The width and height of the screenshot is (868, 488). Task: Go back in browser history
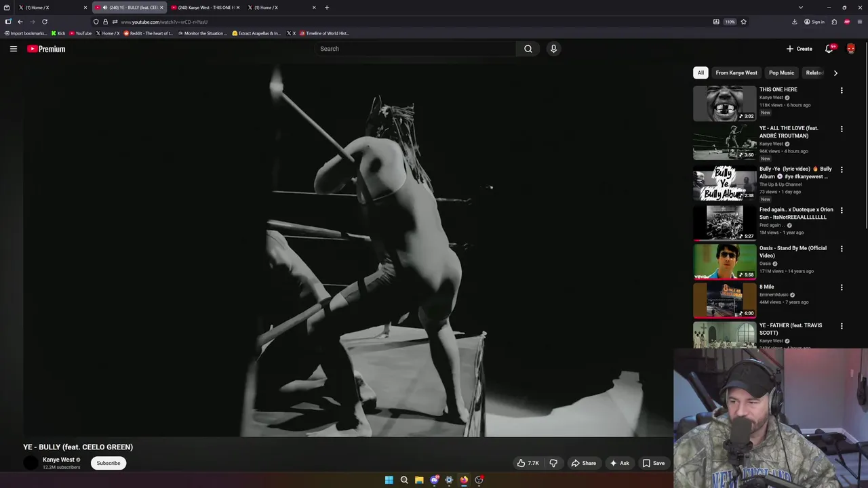[x=20, y=22]
